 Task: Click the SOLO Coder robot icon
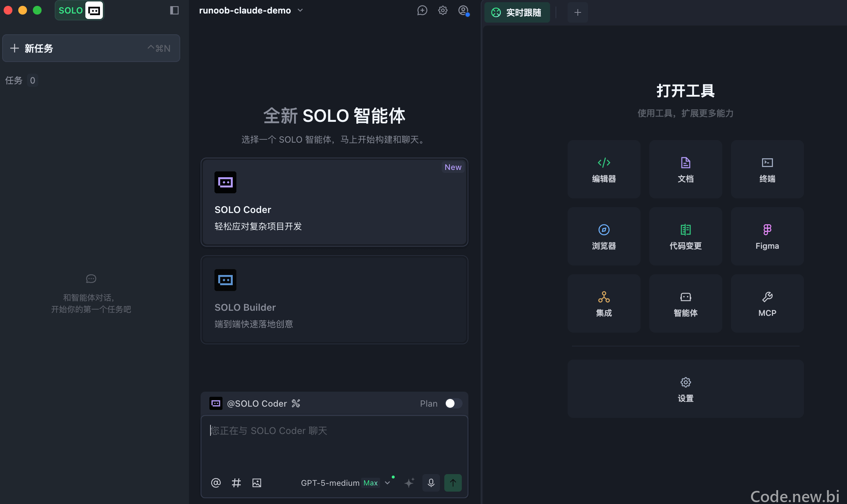[x=225, y=182]
